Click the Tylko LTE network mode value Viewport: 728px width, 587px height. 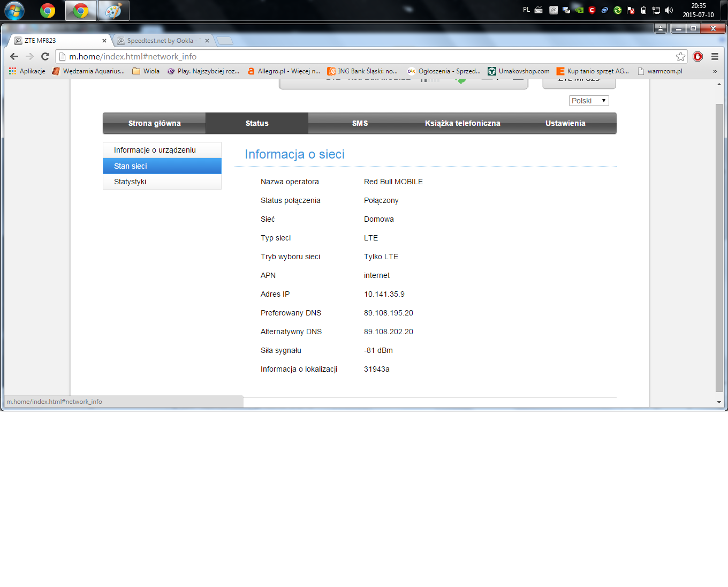tap(381, 257)
